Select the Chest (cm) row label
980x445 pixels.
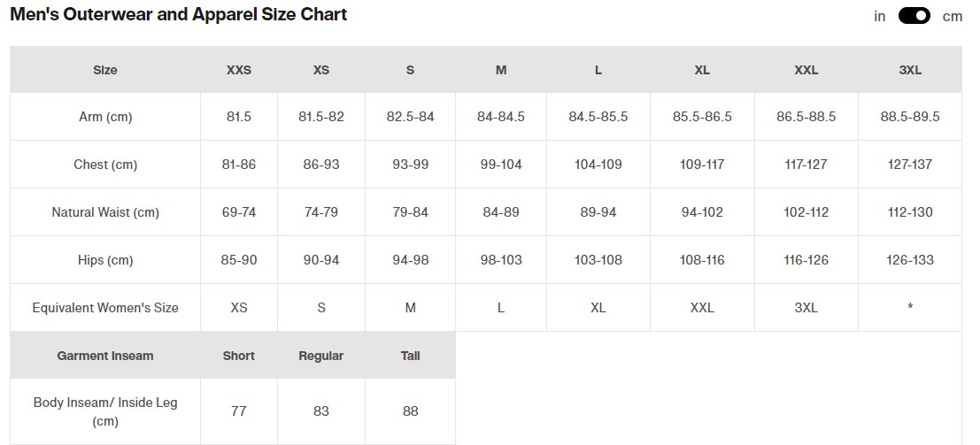[x=105, y=165]
